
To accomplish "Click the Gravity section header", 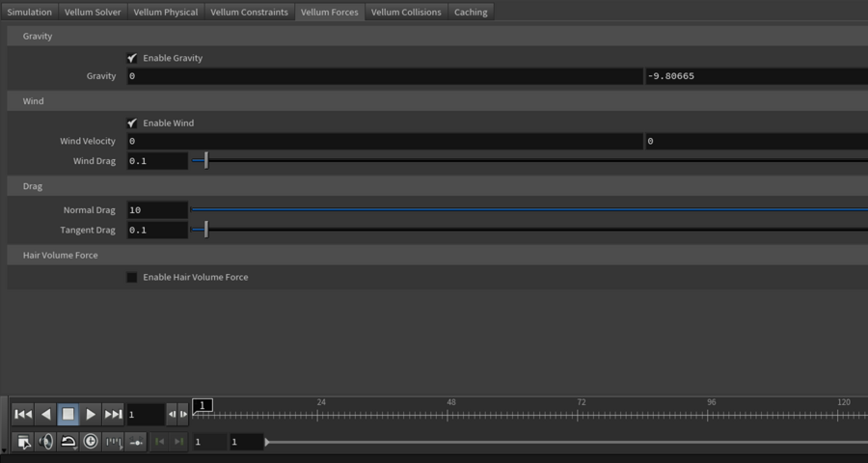I will point(437,36).
